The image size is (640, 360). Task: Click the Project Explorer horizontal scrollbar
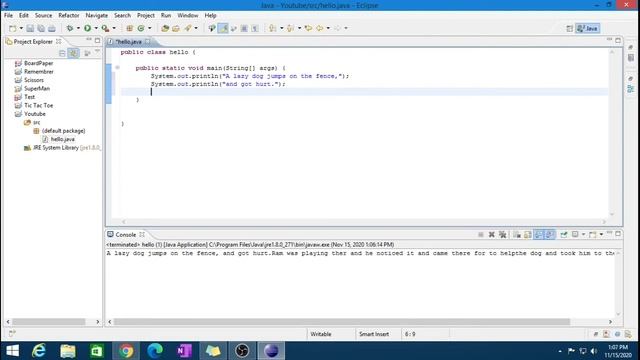click(49, 322)
